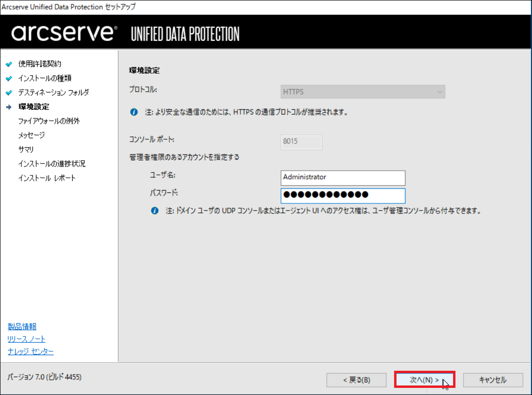
Task: Select the 環境設定 step in sidebar
Action: (34, 106)
